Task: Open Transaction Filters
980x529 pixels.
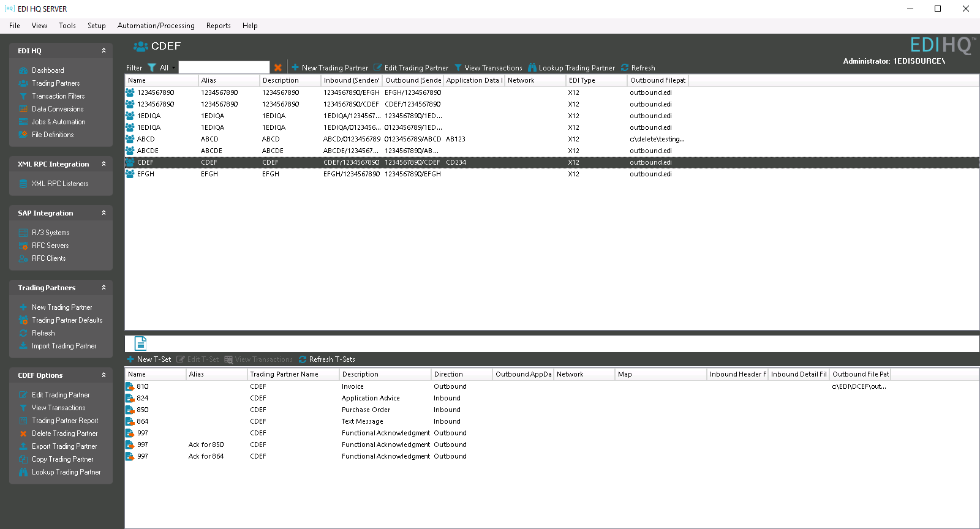Action: pos(58,96)
